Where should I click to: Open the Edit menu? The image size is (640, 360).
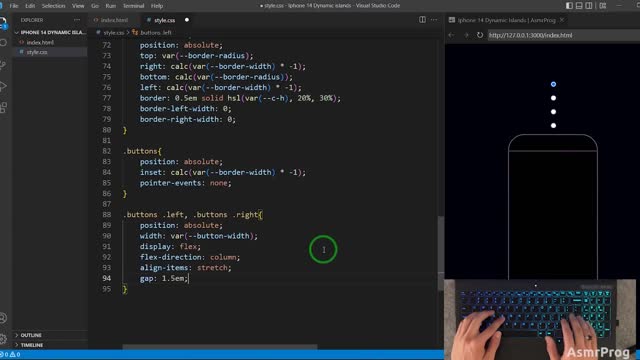point(30,6)
